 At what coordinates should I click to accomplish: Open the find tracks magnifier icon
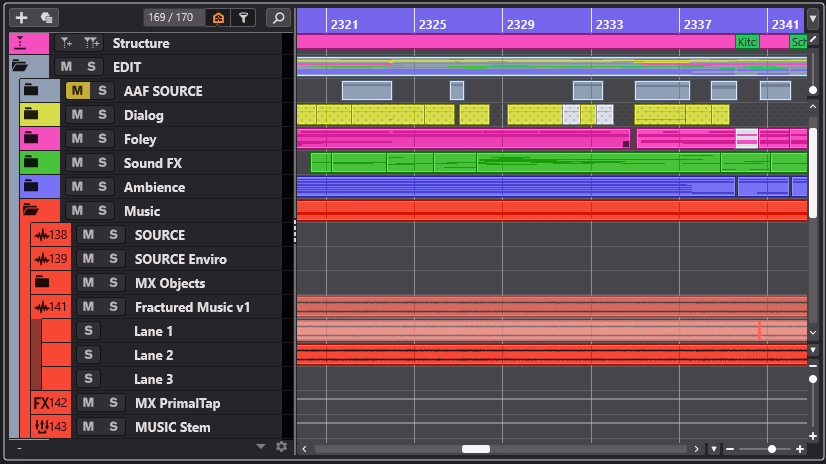click(279, 17)
